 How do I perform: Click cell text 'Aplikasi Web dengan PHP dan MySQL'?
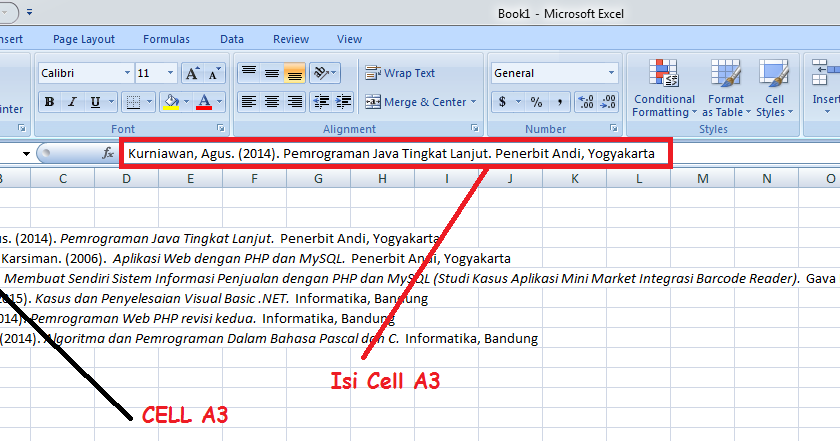click(228, 259)
